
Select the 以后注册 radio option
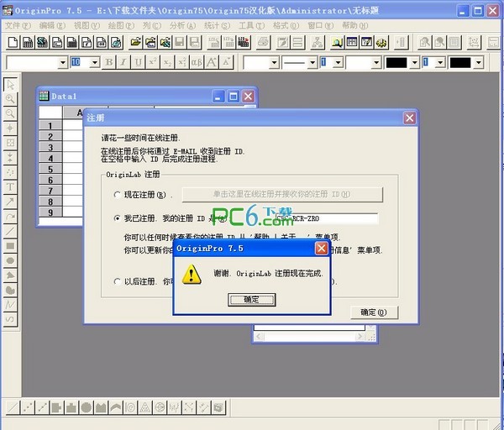(x=118, y=281)
